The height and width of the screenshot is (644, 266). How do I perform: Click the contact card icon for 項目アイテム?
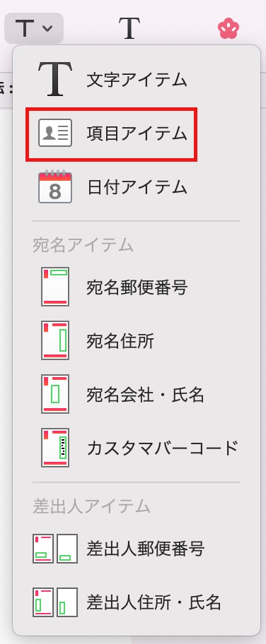(x=55, y=133)
